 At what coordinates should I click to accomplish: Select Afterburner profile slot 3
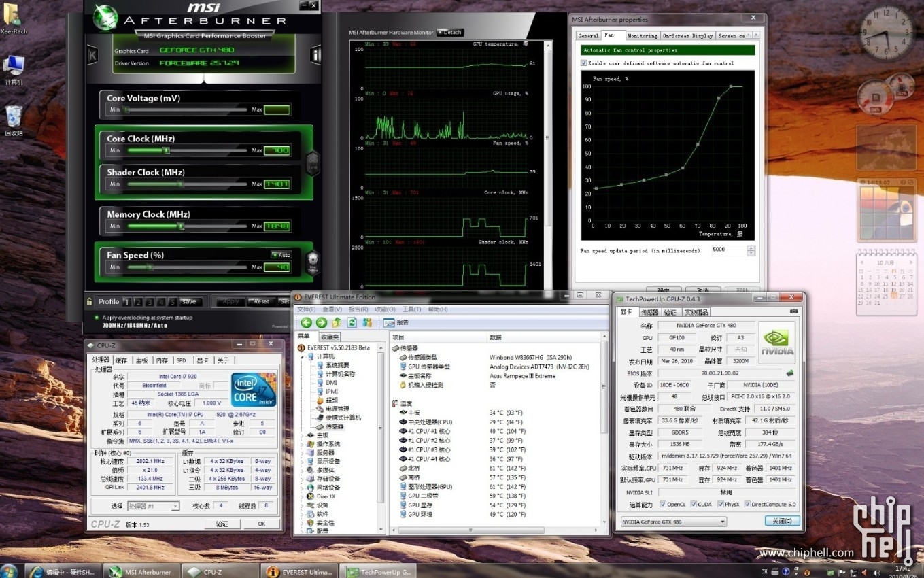click(150, 302)
